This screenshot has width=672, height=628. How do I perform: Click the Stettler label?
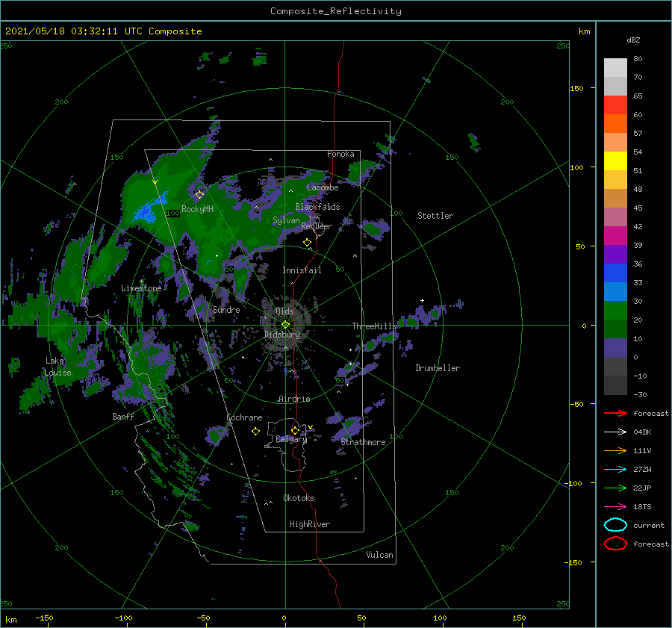click(x=435, y=216)
